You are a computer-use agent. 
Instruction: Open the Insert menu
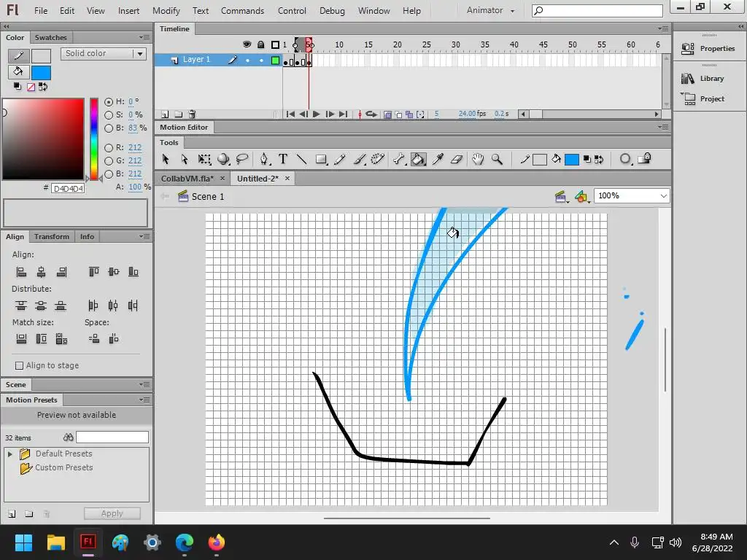pos(128,10)
